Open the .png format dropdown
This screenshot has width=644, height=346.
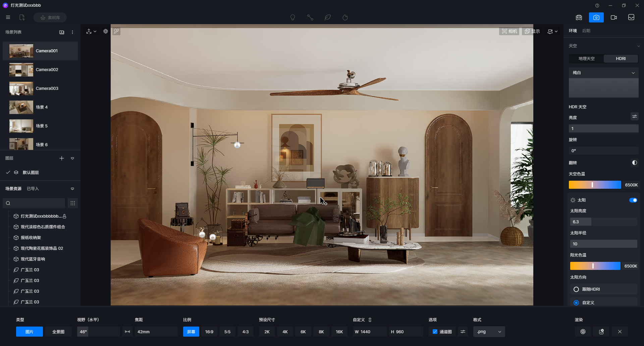coord(489,332)
